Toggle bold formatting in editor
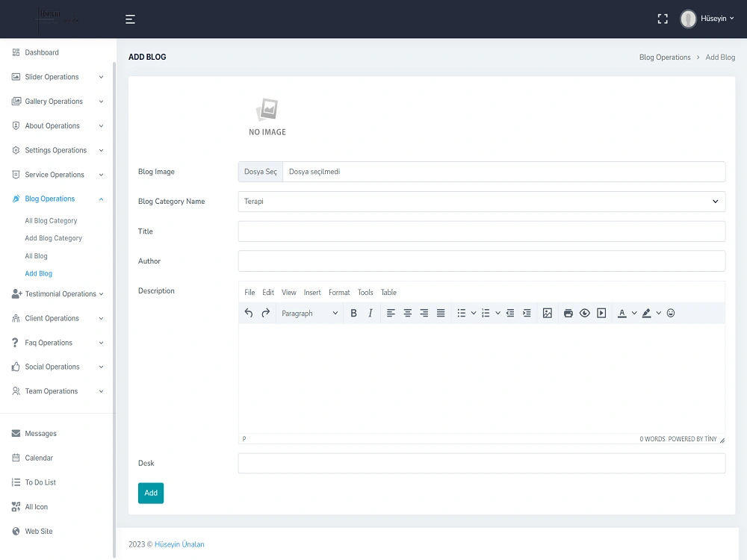Image resolution: width=747 pixels, height=560 pixels. [x=353, y=313]
